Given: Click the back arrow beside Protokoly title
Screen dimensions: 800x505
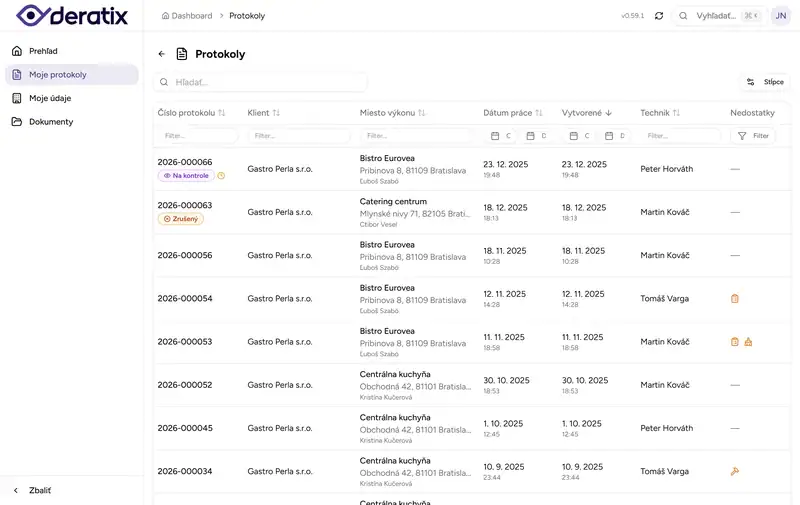Looking at the screenshot, I should click(162, 54).
